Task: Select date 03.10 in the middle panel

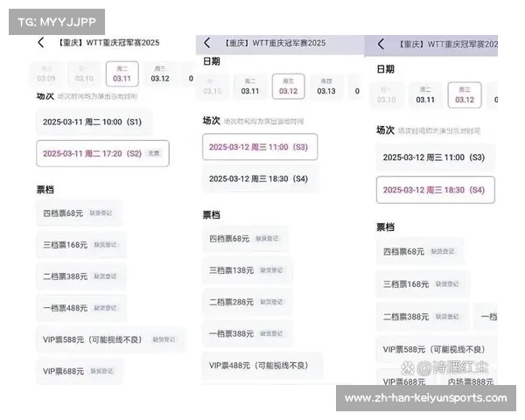Action: (x=213, y=87)
